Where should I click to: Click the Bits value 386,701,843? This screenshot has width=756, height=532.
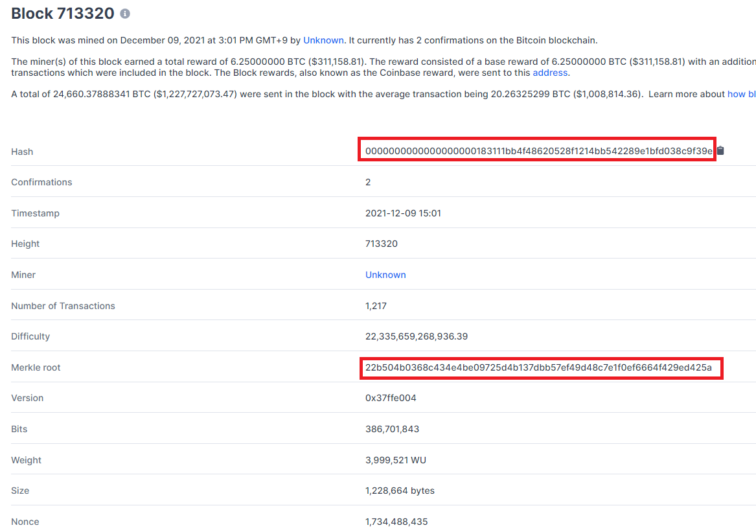393,429
